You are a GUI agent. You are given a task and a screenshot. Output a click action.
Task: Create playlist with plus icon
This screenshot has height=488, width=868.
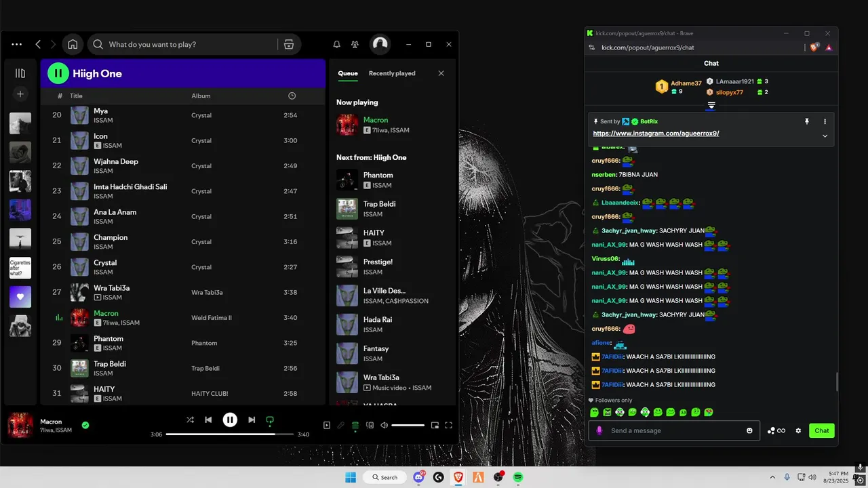pyautogui.click(x=20, y=94)
